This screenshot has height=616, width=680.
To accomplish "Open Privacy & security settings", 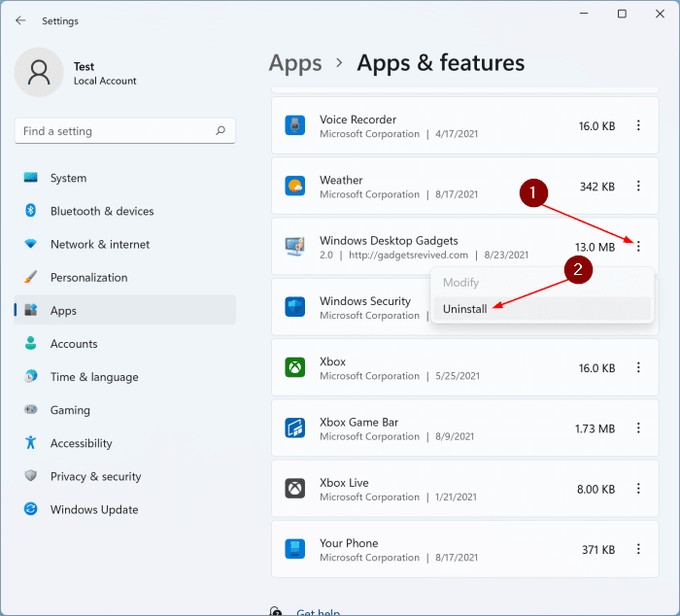I will click(x=125, y=476).
